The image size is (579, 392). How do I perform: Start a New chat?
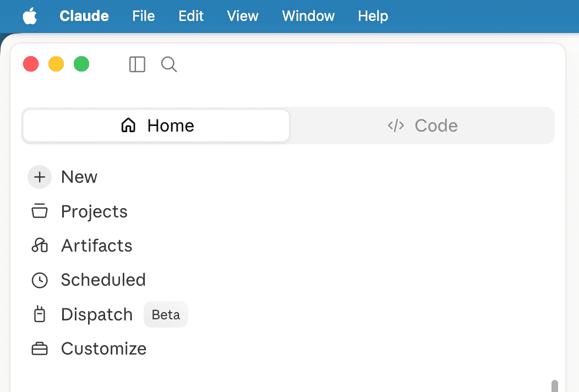[x=79, y=177]
